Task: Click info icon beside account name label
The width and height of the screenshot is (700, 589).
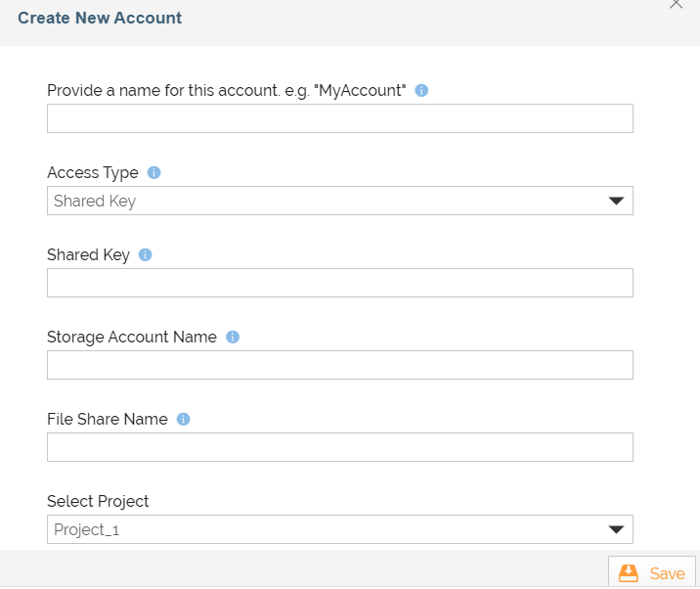Action: pyautogui.click(x=421, y=90)
